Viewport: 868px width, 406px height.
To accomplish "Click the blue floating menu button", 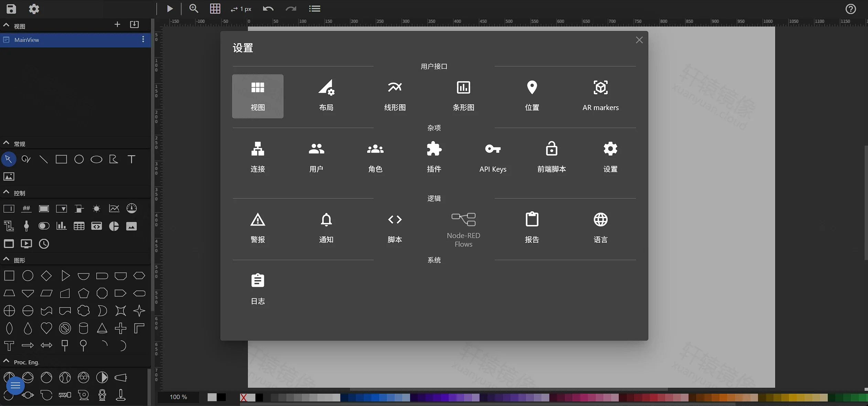I will click(15, 386).
